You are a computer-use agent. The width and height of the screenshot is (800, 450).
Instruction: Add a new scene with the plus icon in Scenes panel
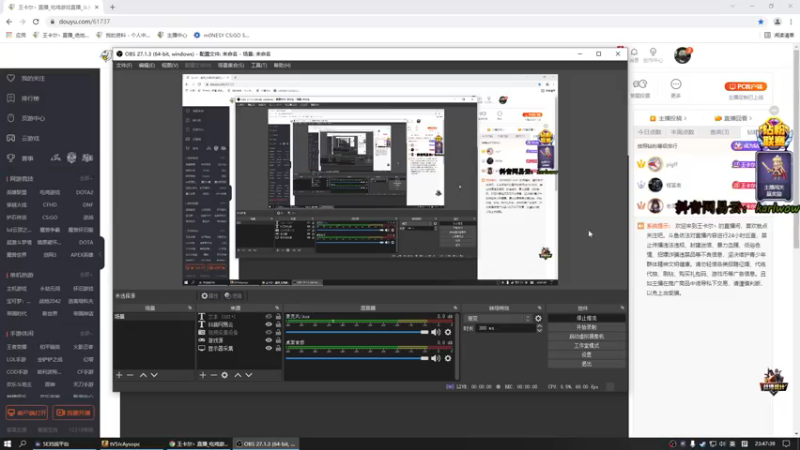click(119, 375)
